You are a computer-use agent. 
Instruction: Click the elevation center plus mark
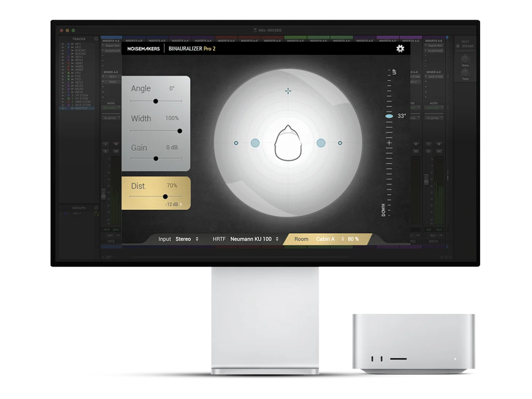click(389, 143)
